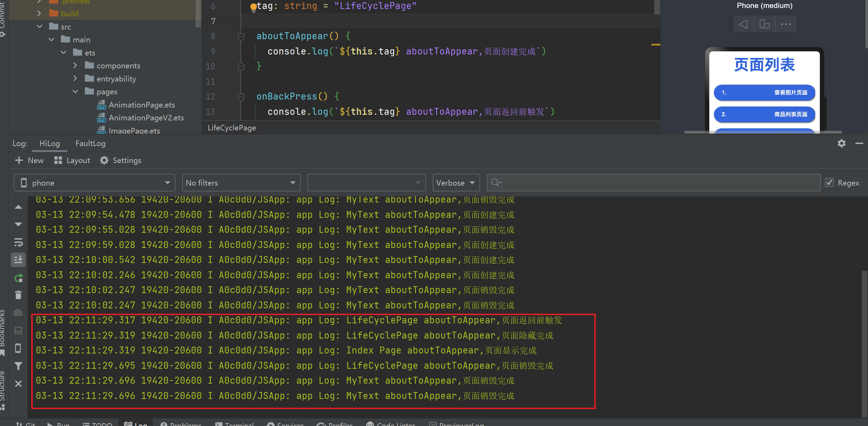Click the filter funnel icon
Screen dimensions: 868x426
click(18, 366)
